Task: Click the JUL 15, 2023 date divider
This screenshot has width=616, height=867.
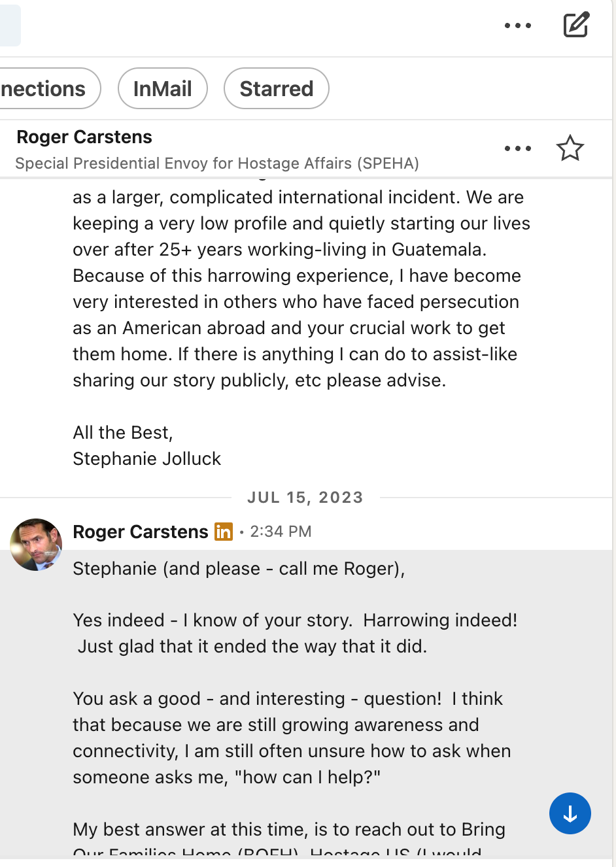Action: (x=305, y=498)
